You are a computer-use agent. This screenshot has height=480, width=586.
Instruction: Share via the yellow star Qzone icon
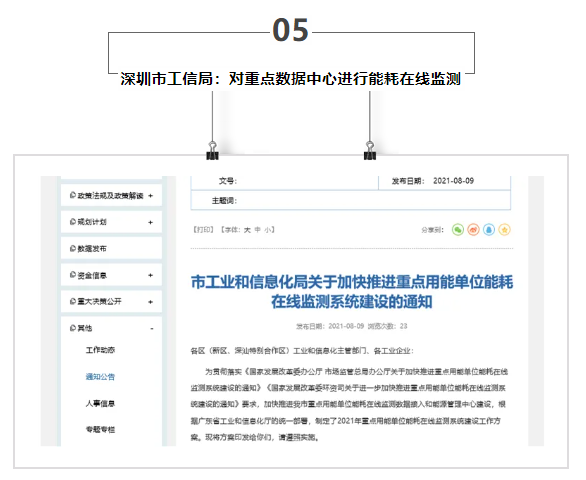pyautogui.click(x=505, y=230)
